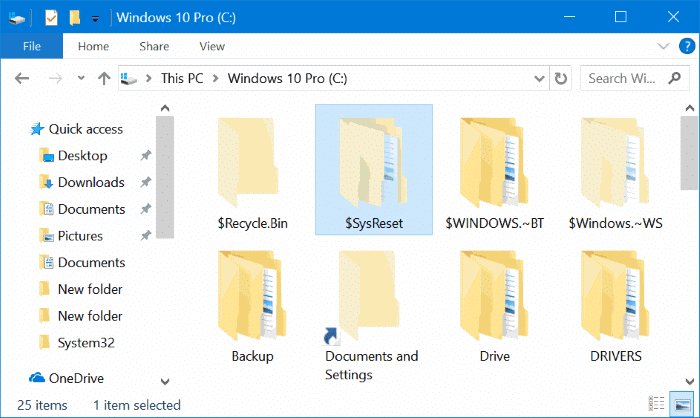Image resolution: width=700 pixels, height=418 pixels.
Task: Open Help using the blue question mark icon
Action: click(687, 46)
